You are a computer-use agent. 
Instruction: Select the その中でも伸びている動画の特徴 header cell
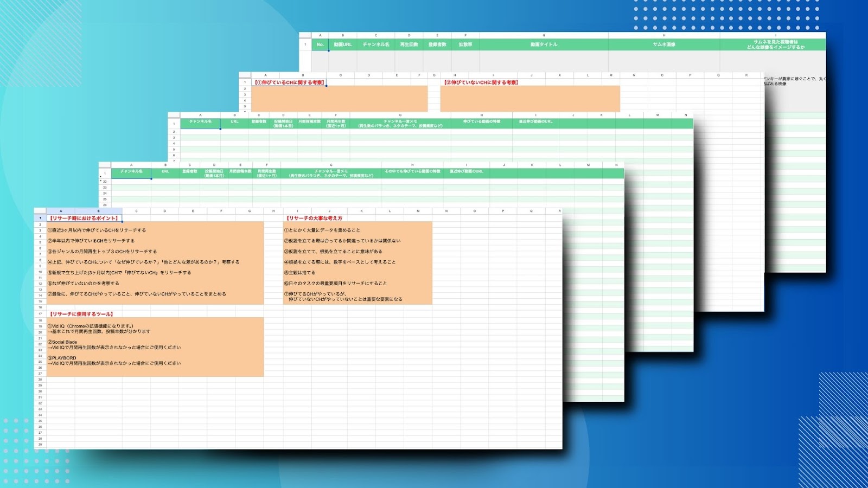coord(412,174)
